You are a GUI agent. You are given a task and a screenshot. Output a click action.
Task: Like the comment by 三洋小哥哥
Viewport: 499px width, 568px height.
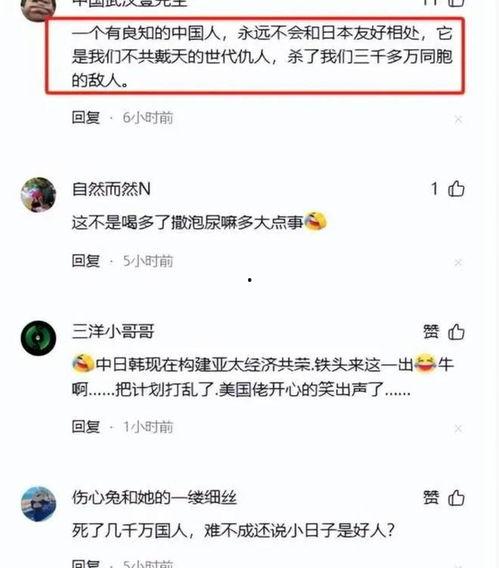point(456,332)
